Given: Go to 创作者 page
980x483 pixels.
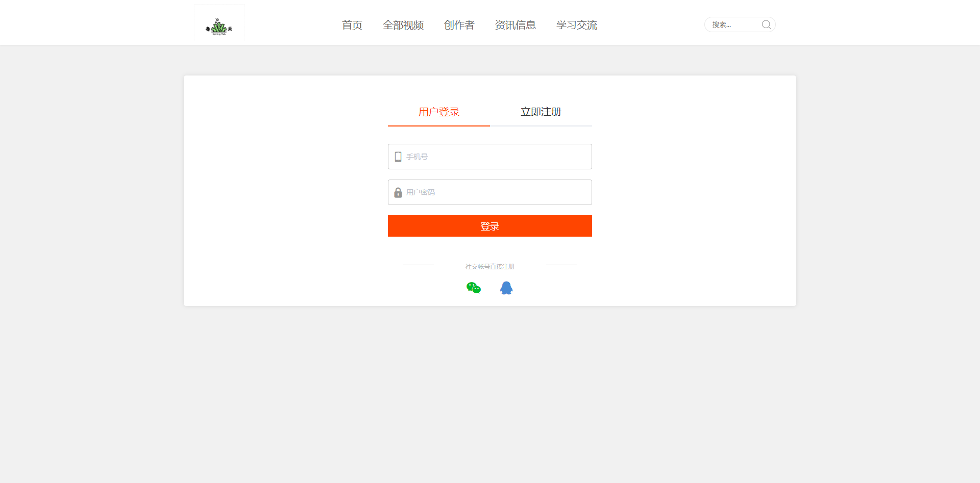Looking at the screenshot, I should point(459,25).
